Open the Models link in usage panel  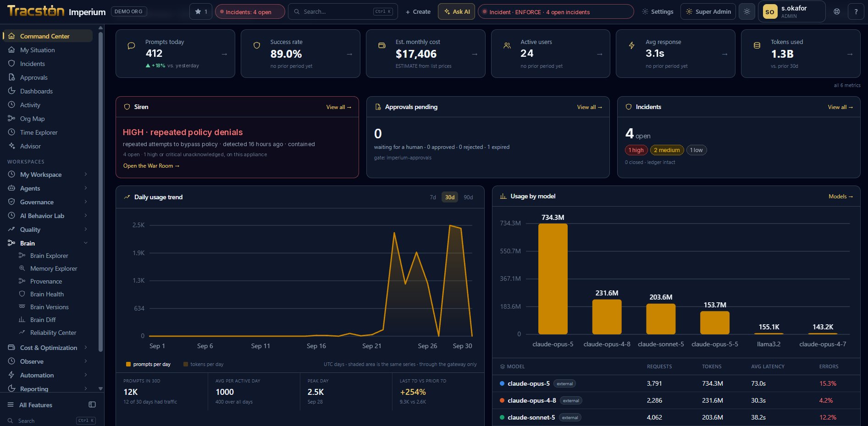pos(841,197)
